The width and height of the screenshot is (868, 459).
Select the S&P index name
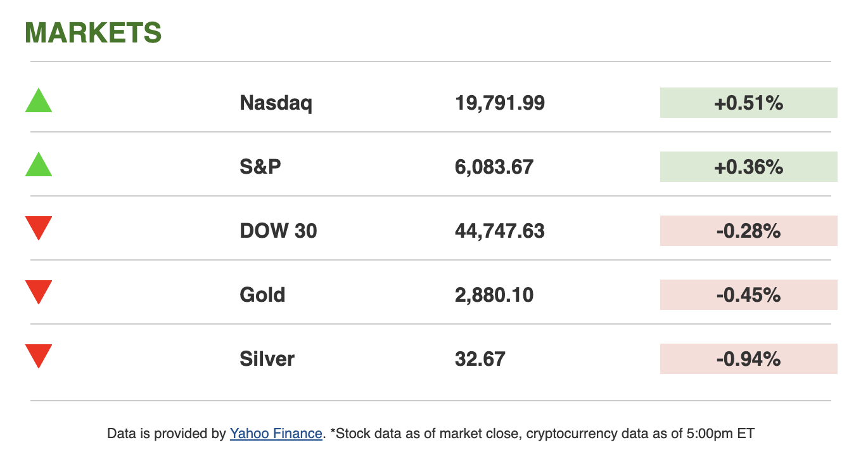point(260,167)
